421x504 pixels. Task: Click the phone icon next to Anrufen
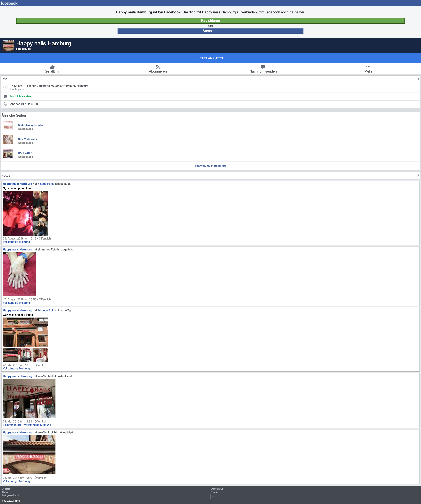[x=5, y=104]
